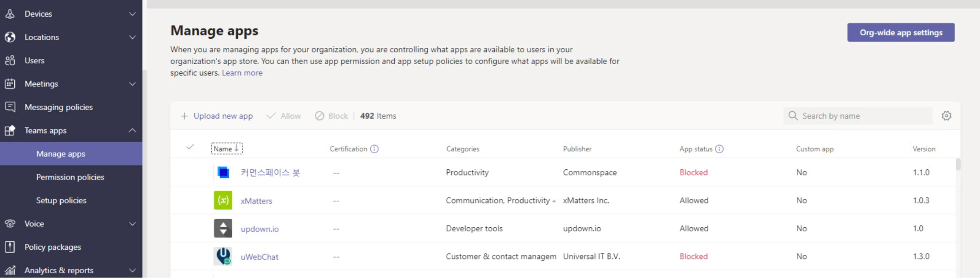Open Setup policies in sidebar

pyautogui.click(x=61, y=200)
